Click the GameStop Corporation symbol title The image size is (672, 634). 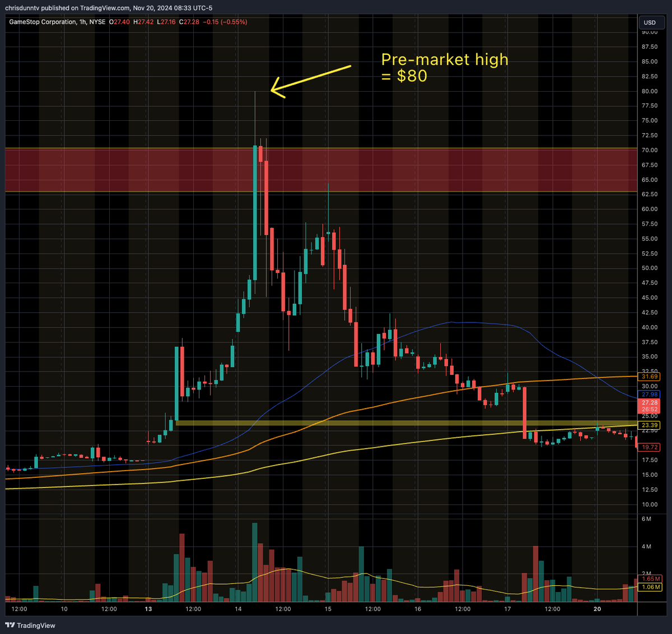[x=42, y=22]
